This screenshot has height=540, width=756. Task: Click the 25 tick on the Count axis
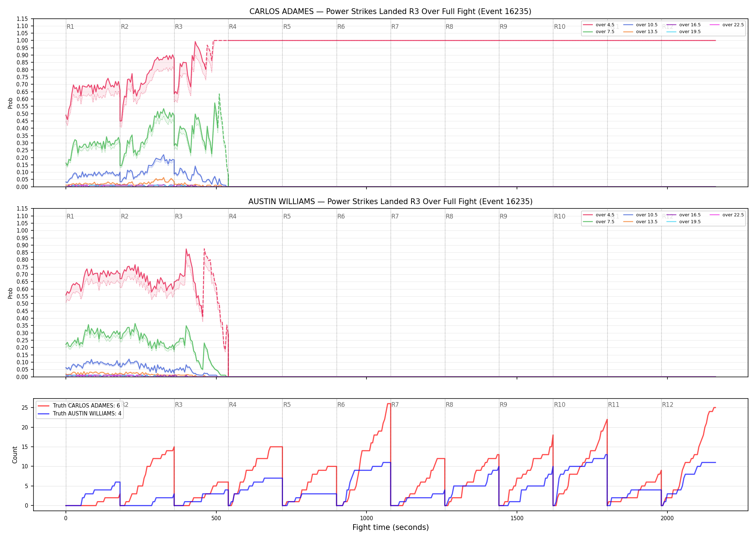tap(25, 408)
